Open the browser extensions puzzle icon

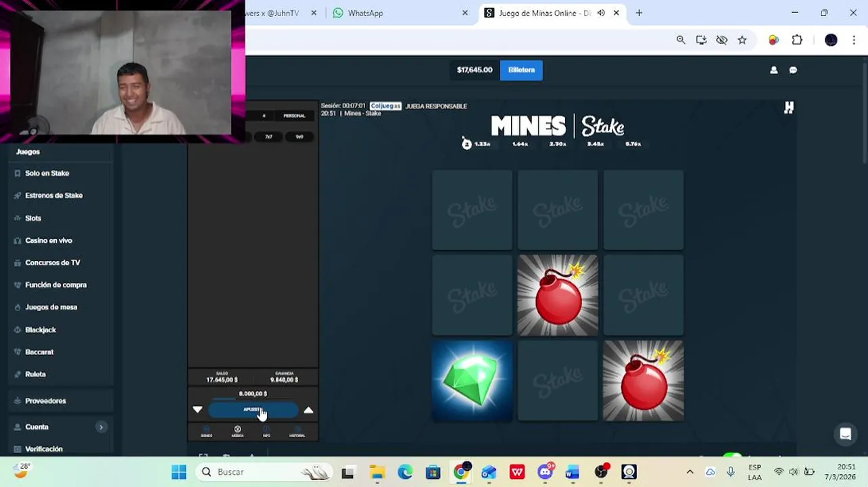(x=797, y=40)
